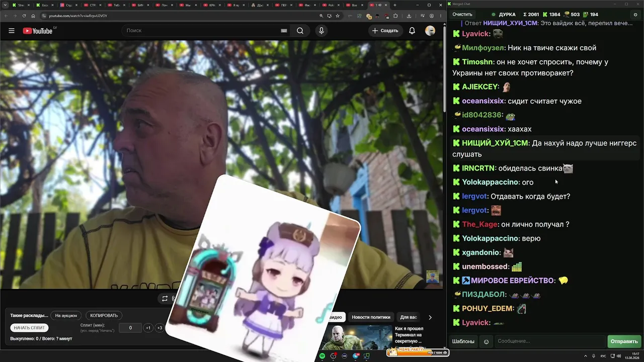Click the total viewer count 2061
644x362 pixels.
(531, 15)
